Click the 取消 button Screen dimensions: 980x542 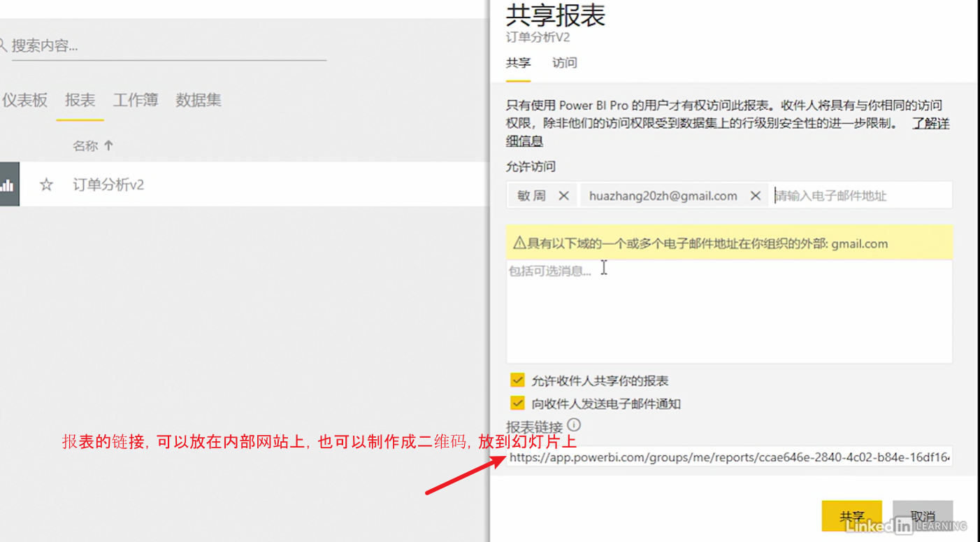click(x=923, y=517)
